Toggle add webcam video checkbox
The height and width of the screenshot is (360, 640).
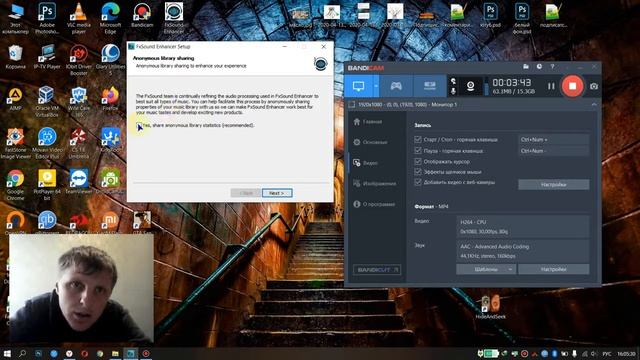coord(418,182)
